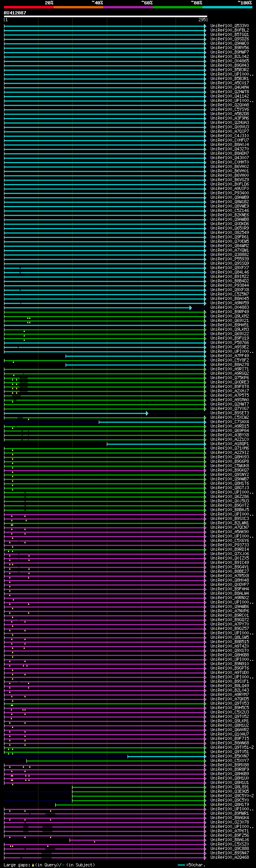Image resolution: width=256 pixels, height=868 pixels.
Task: Click the arrowhead beside UniRef100_Q533V0
Action: coord(205,26)
